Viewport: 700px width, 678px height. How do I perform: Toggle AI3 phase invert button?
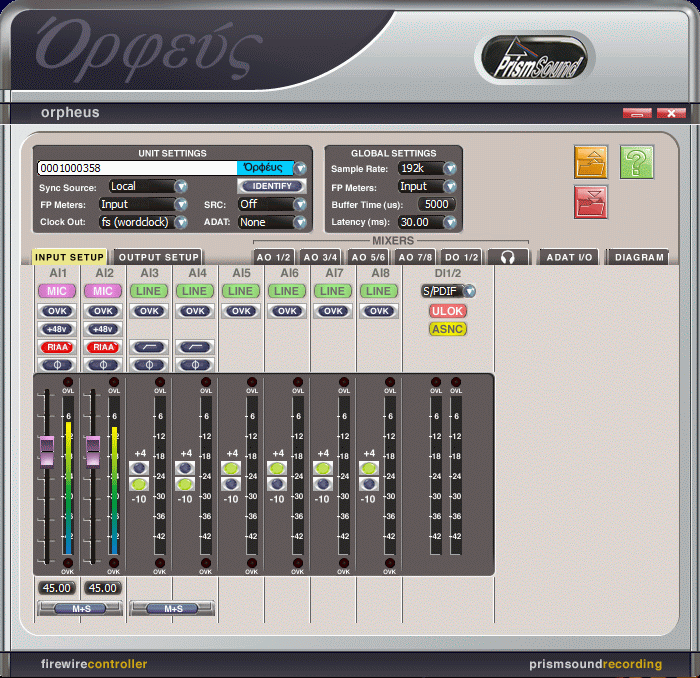149,365
